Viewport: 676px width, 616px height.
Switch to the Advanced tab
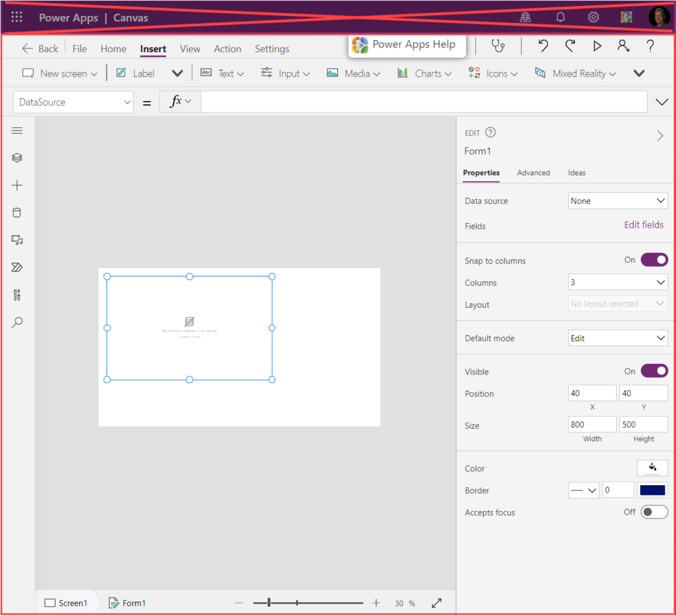point(533,173)
